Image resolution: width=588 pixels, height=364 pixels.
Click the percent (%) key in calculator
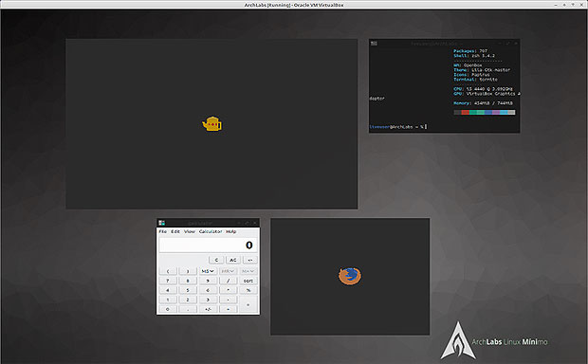coord(248,290)
